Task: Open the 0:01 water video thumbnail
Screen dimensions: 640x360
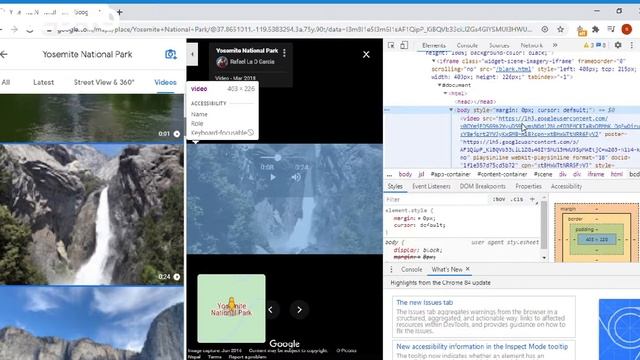Action: click(x=92, y=118)
